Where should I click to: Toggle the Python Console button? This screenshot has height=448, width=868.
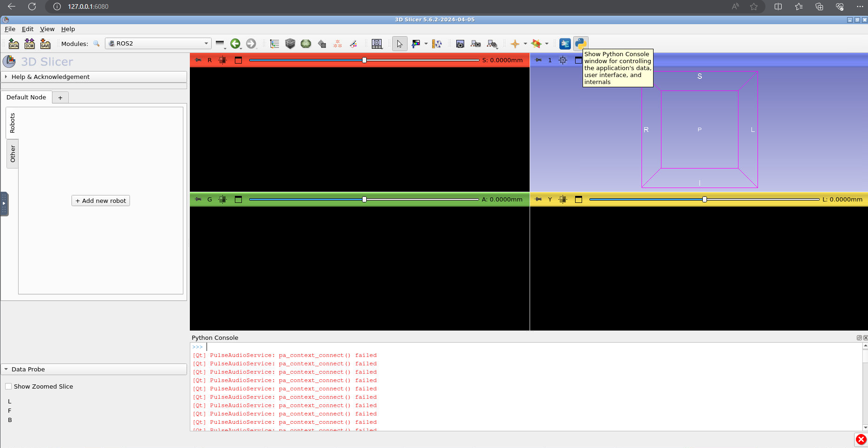click(581, 44)
